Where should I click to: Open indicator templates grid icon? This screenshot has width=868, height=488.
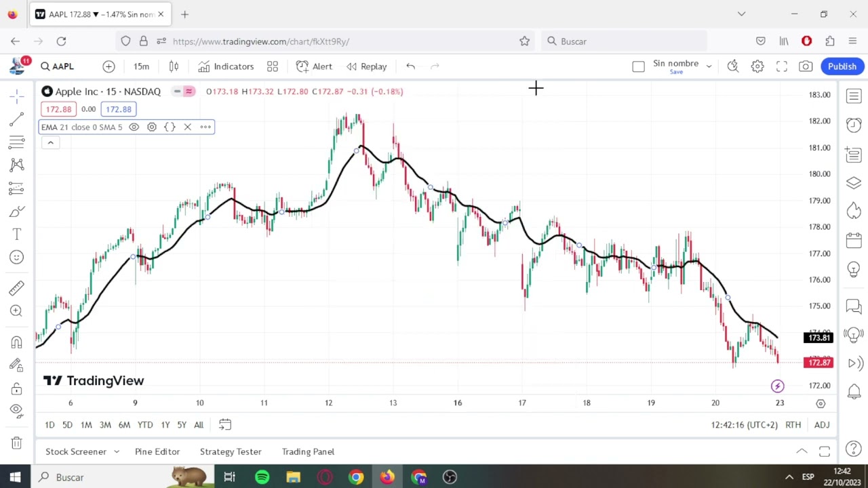[273, 66]
